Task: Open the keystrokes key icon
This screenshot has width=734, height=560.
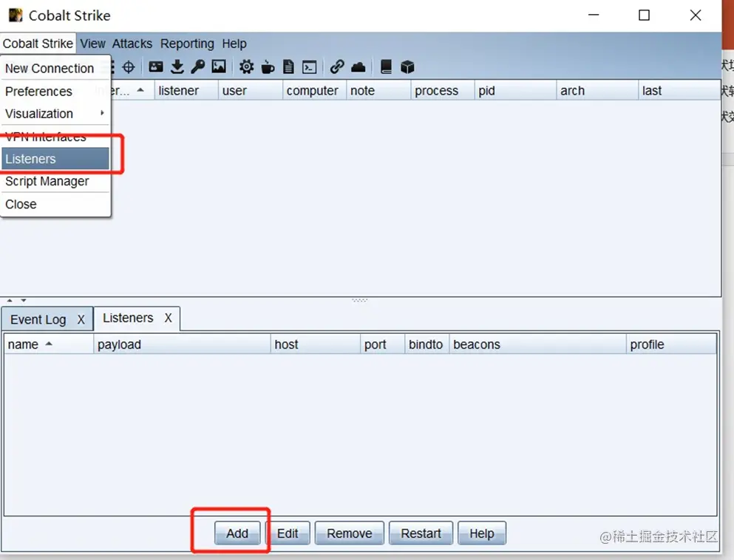Action: (x=197, y=67)
